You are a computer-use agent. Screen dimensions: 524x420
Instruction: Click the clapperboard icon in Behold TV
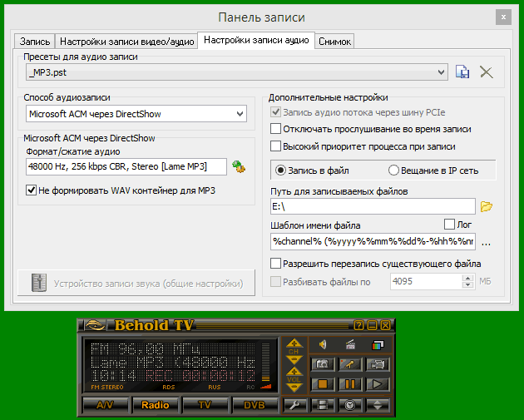[x=350, y=344]
